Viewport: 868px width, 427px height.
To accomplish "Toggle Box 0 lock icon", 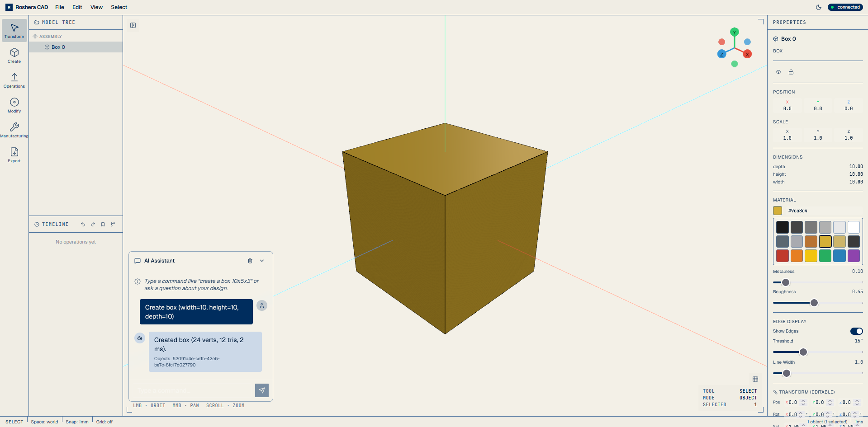I will click(x=791, y=72).
